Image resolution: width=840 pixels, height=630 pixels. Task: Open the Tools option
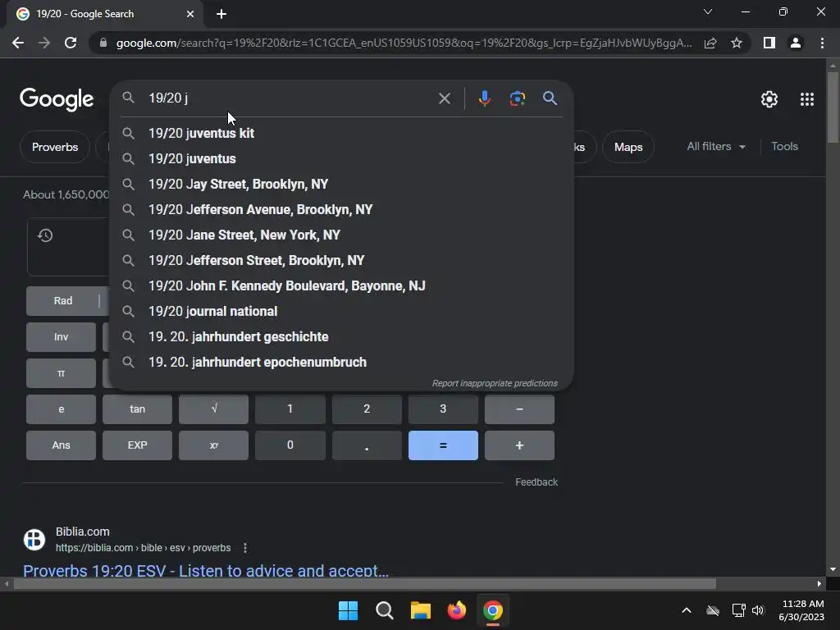pos(784,146)
